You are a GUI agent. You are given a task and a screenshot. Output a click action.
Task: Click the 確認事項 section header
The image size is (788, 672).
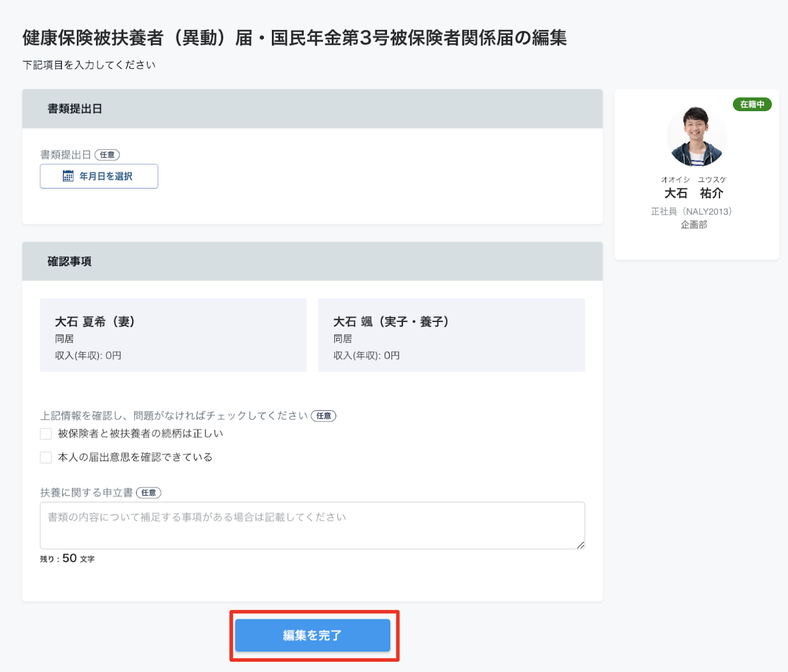tap(313, 262)
